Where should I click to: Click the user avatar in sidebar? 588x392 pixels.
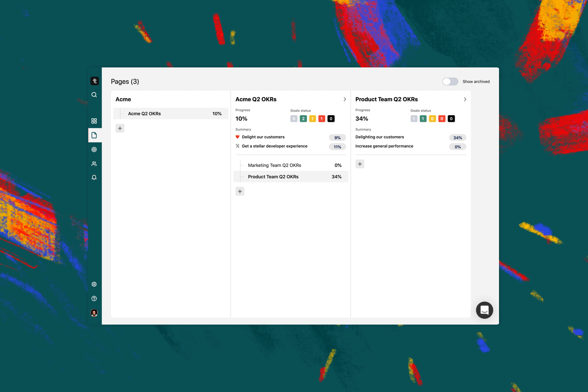point(94,313)
